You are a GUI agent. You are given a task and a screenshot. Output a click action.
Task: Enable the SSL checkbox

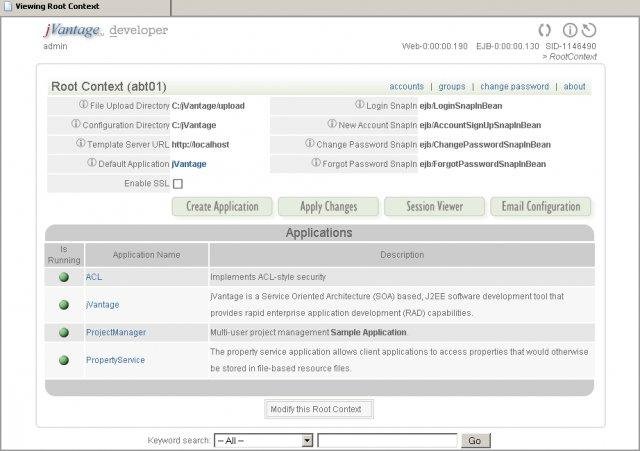[178, 184]
